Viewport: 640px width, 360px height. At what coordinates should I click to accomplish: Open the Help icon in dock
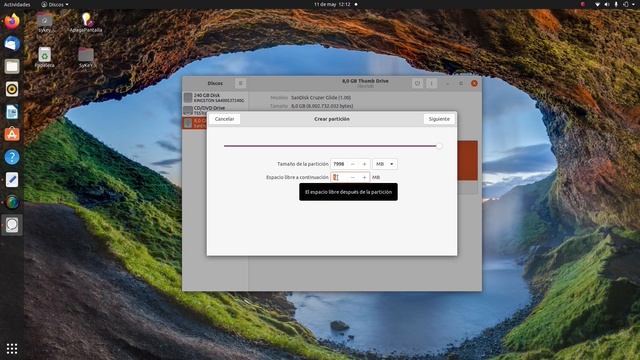click(x=12, y=157)
